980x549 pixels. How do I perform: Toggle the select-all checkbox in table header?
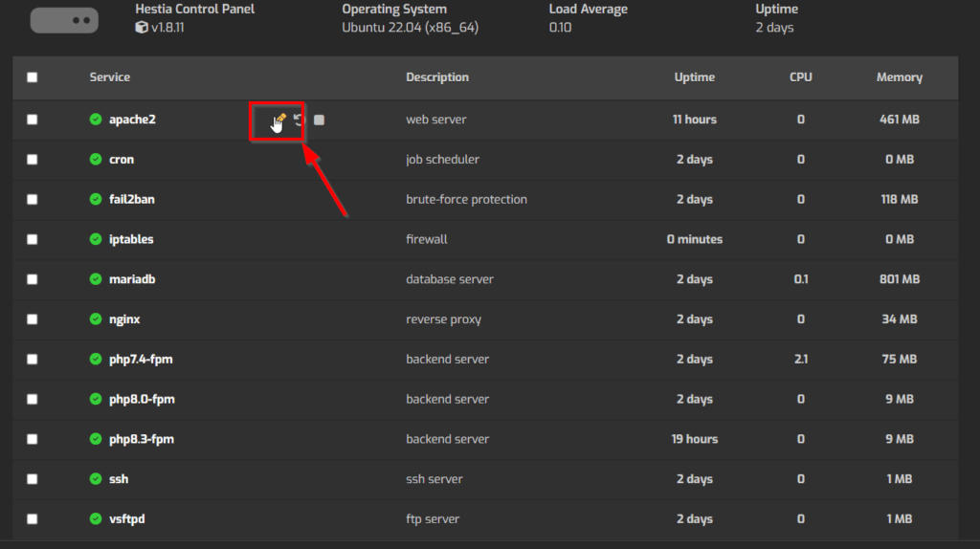click(x=33, y=77)
